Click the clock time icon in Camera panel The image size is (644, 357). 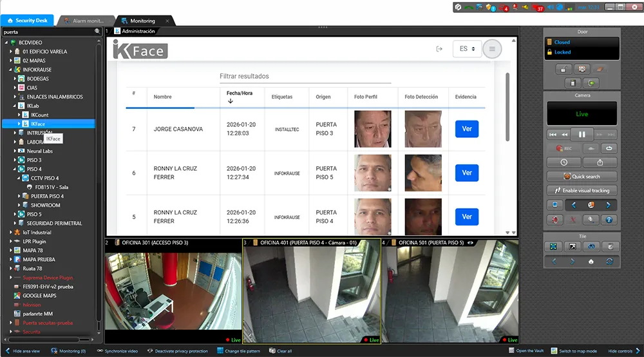(564, 162)
